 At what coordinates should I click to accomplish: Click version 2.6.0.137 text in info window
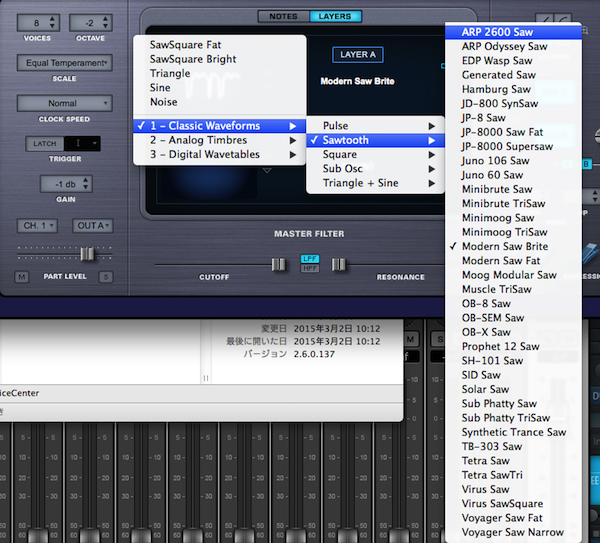[x=314, y=354]
